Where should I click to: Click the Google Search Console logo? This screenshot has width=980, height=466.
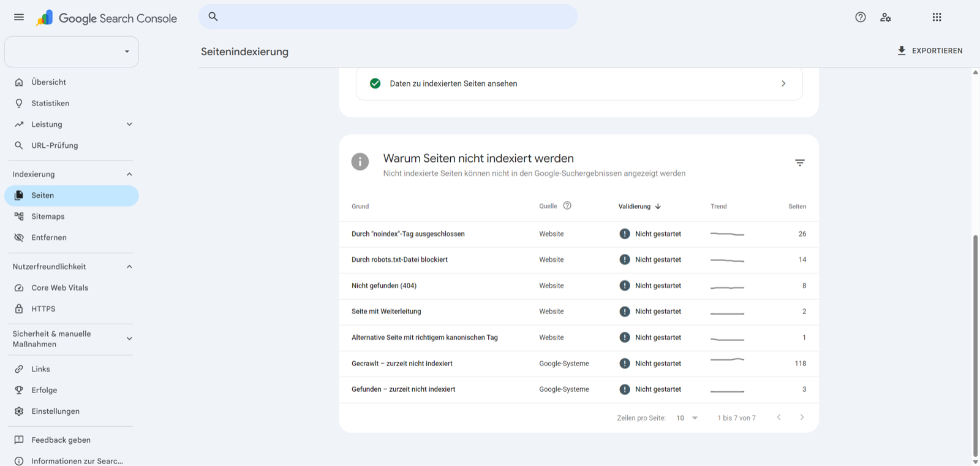(107, 18)
